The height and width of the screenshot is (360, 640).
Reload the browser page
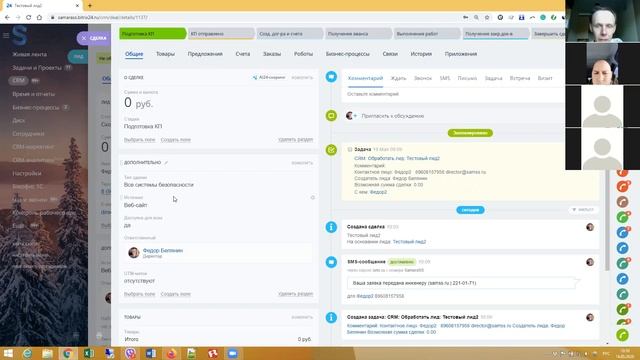29,18
